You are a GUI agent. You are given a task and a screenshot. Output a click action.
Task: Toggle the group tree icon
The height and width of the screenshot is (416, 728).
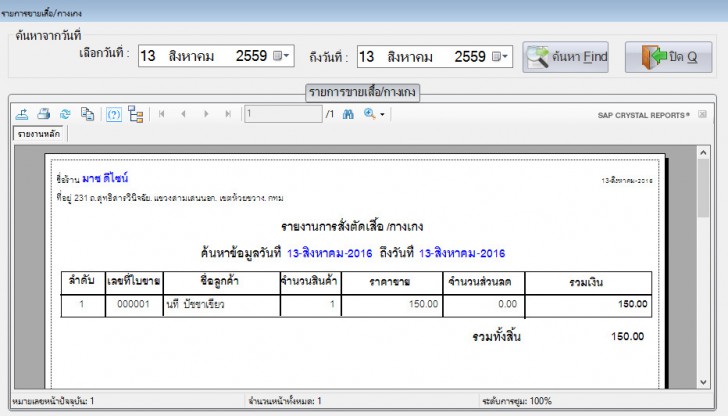(x=136, y=114)
